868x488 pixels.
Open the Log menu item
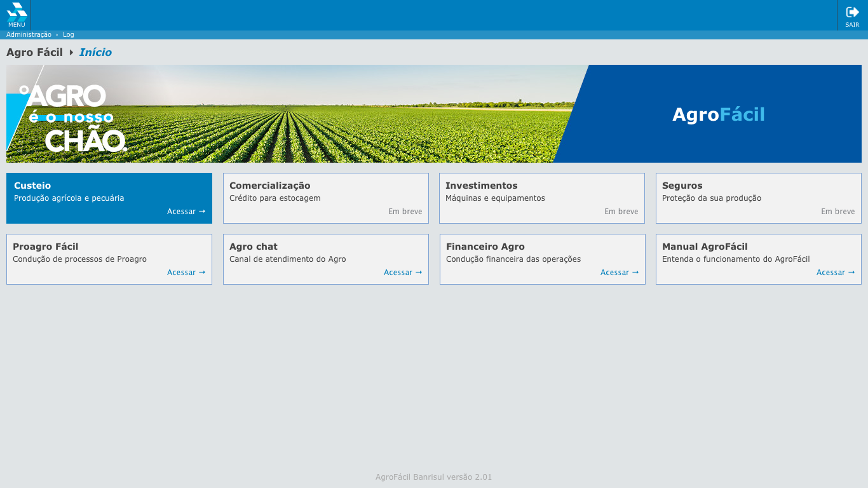(x=69, y=35)
